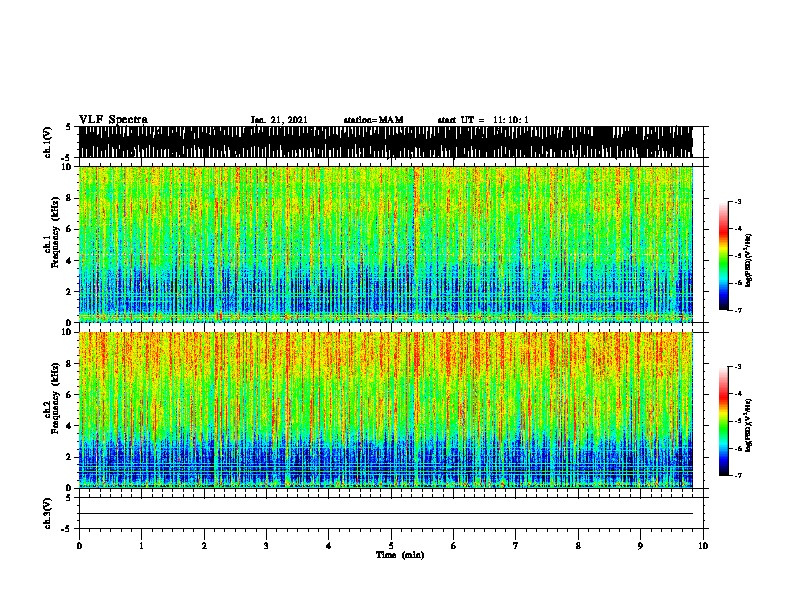Screen dimensions: 792x612
Task: Select the "start UT = 11:10:1" text
Action: click(483, 120)
